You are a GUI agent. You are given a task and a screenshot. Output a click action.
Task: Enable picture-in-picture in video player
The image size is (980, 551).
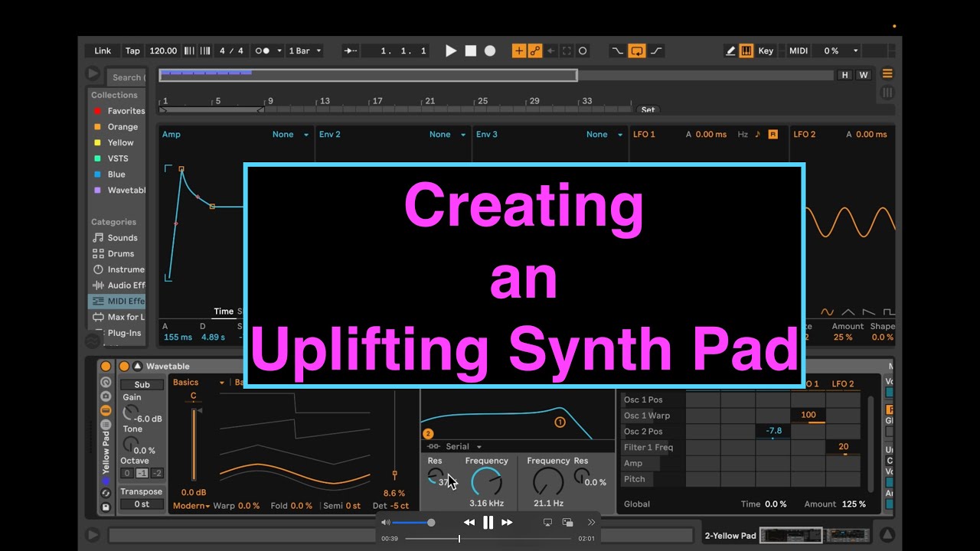[568, 522]
